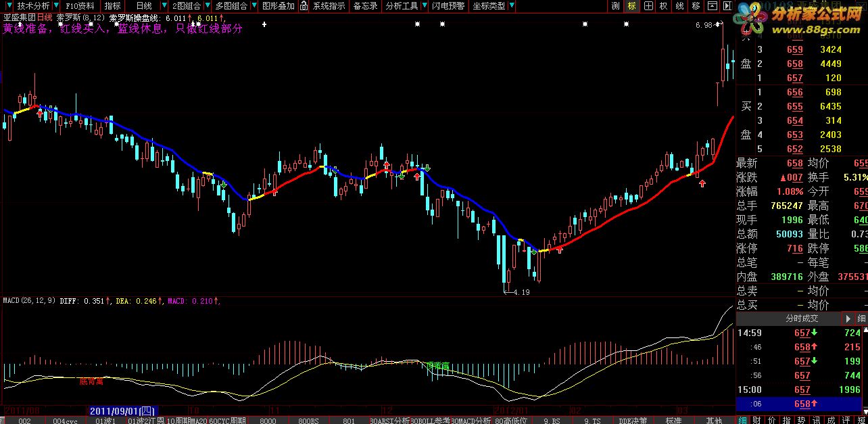The width and height of the screenshot is (868, 424).
Task: Select the 30MACD分析 bottom tab
Action: click(x=471, y=420)
